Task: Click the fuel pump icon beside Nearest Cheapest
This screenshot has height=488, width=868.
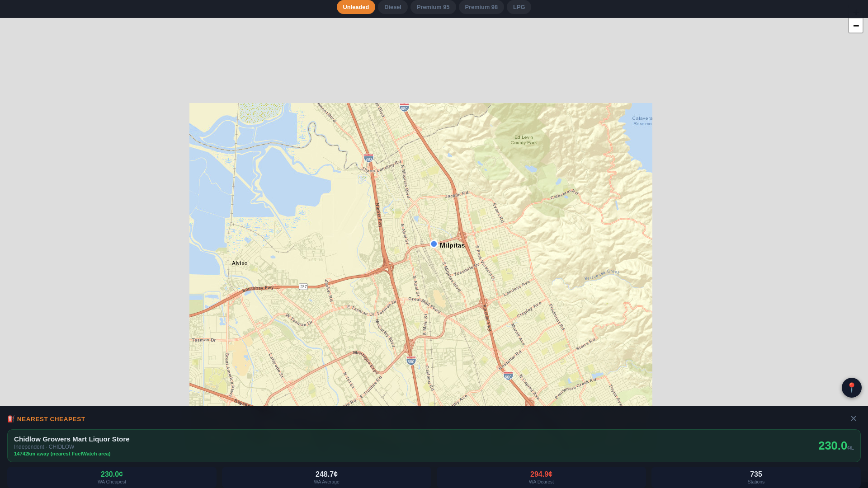Action: point(11,419)
